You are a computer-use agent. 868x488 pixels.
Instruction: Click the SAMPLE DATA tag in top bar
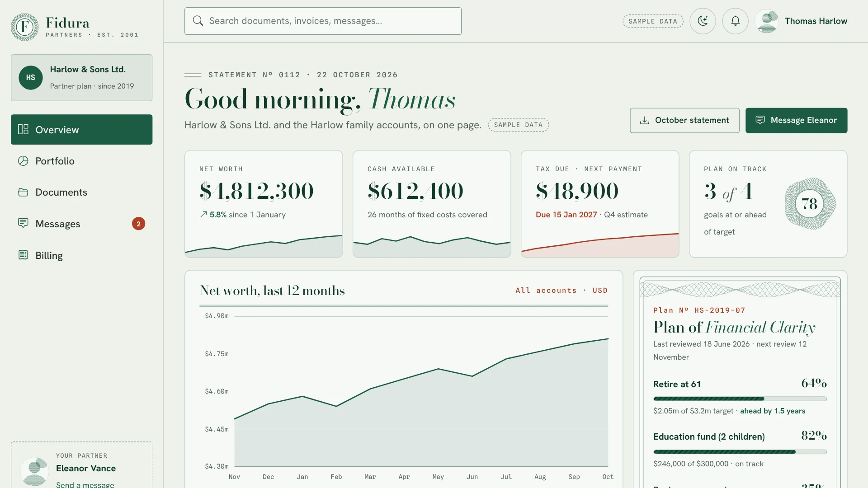653,21
